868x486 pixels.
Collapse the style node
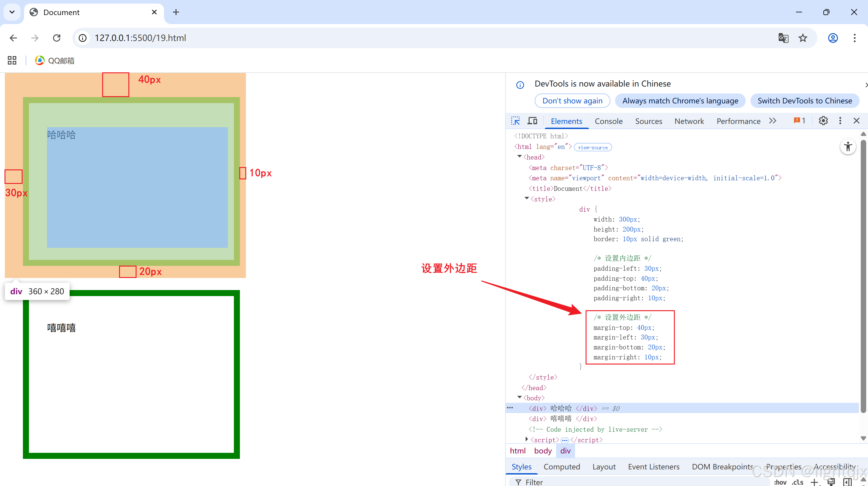coord(527,198)
